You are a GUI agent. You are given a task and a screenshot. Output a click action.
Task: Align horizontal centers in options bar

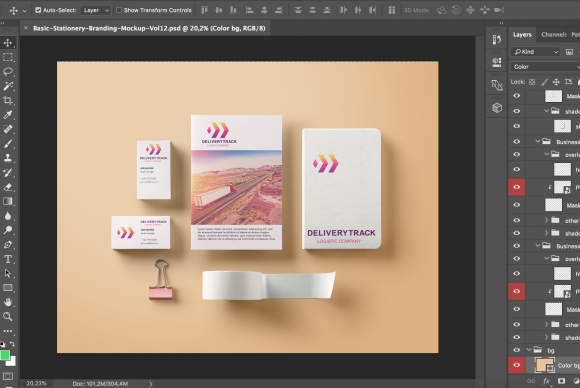point(264,10)
